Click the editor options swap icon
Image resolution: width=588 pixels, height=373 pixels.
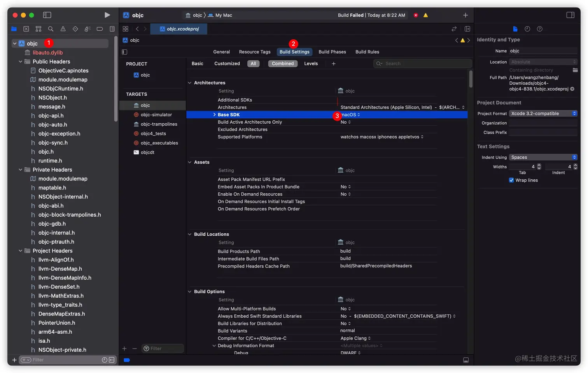click(454, 29)
